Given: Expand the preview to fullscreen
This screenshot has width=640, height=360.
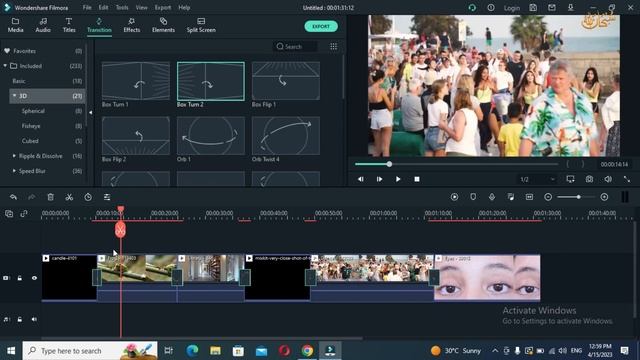Looking at the screenshot, I should pos(627,179).
